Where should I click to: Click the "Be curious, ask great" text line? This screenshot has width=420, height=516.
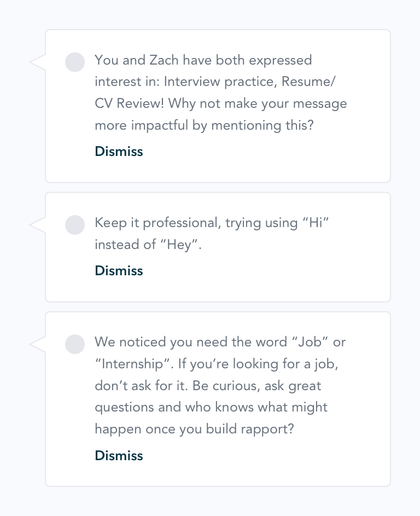click(257, 386)
